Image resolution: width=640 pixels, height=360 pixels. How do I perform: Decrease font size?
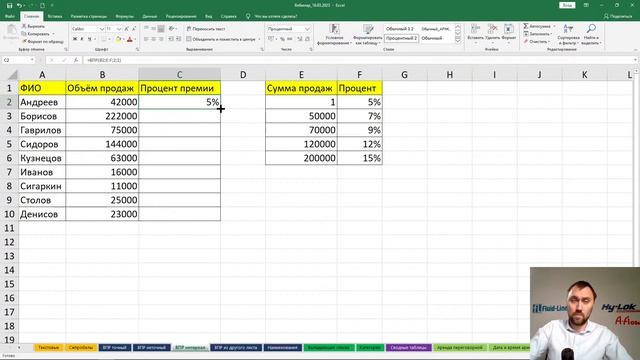[x=133, y=29]
